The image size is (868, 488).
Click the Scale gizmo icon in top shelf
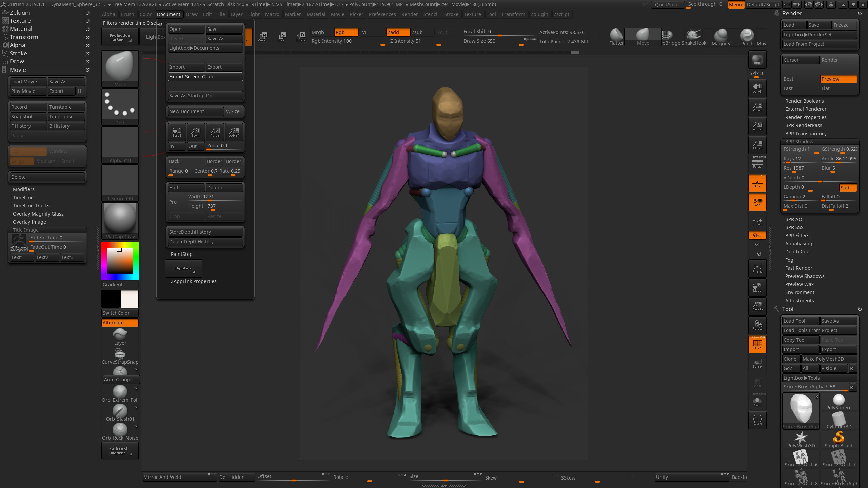click(281, 37)
